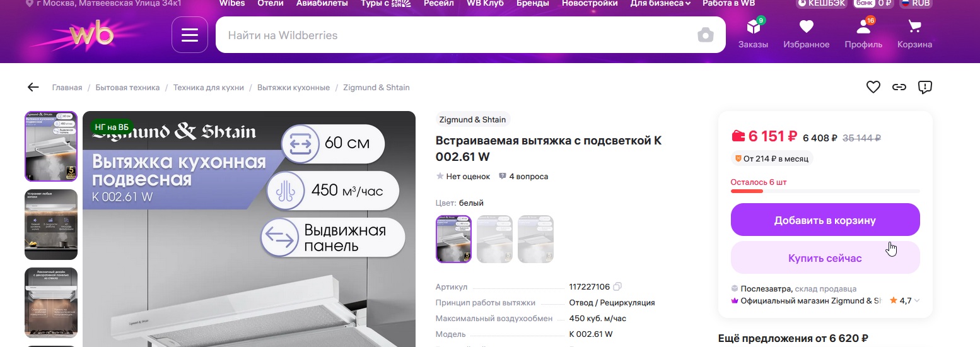Click the price 6 408 ₽
The image size is (980, 347).
820,138
